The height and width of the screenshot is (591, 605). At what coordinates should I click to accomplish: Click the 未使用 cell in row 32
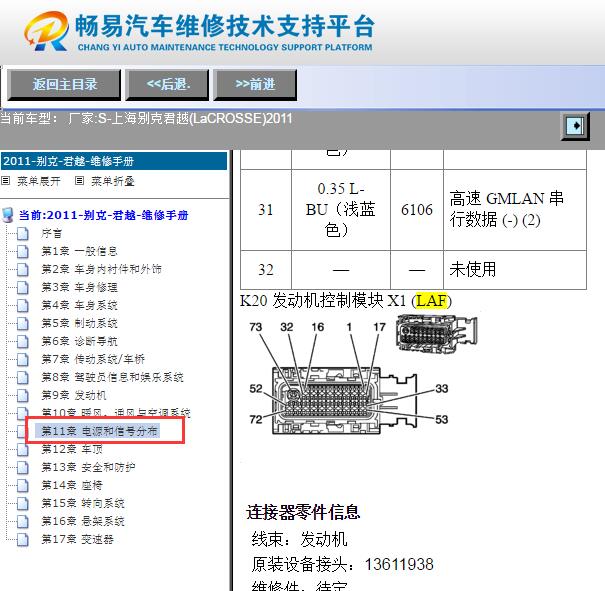point(515,270)
